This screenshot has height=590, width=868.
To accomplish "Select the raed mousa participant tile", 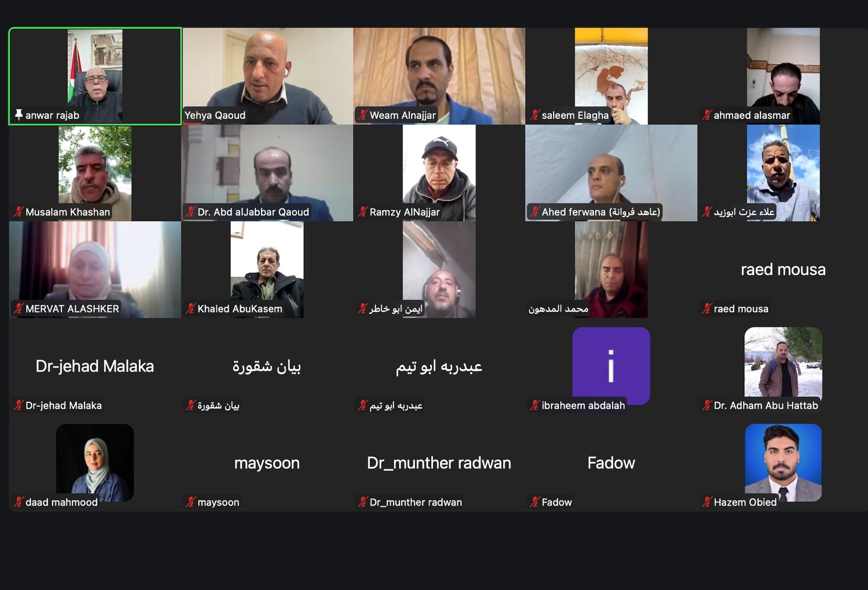I will coord(783,270).
